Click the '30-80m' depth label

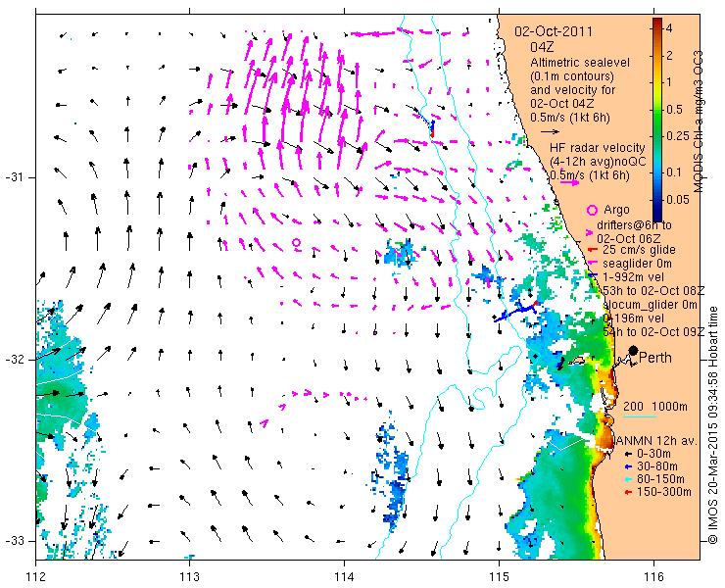tap(657, 466)
